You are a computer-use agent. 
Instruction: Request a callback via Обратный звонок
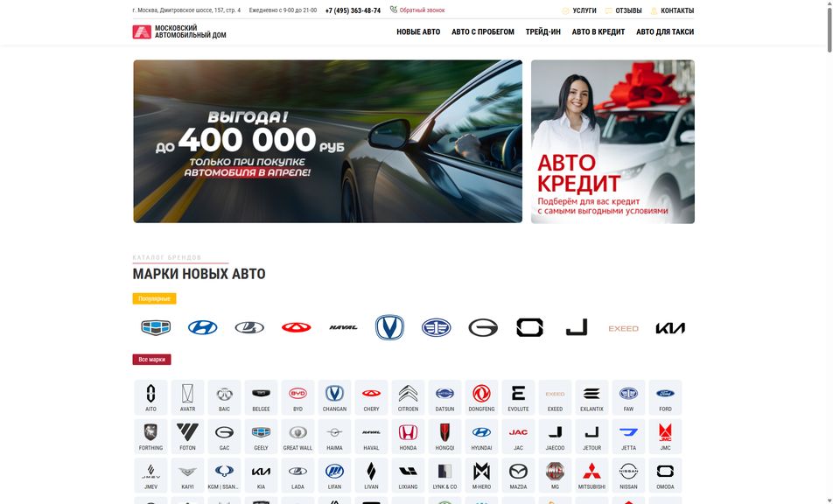coord(417,10)
